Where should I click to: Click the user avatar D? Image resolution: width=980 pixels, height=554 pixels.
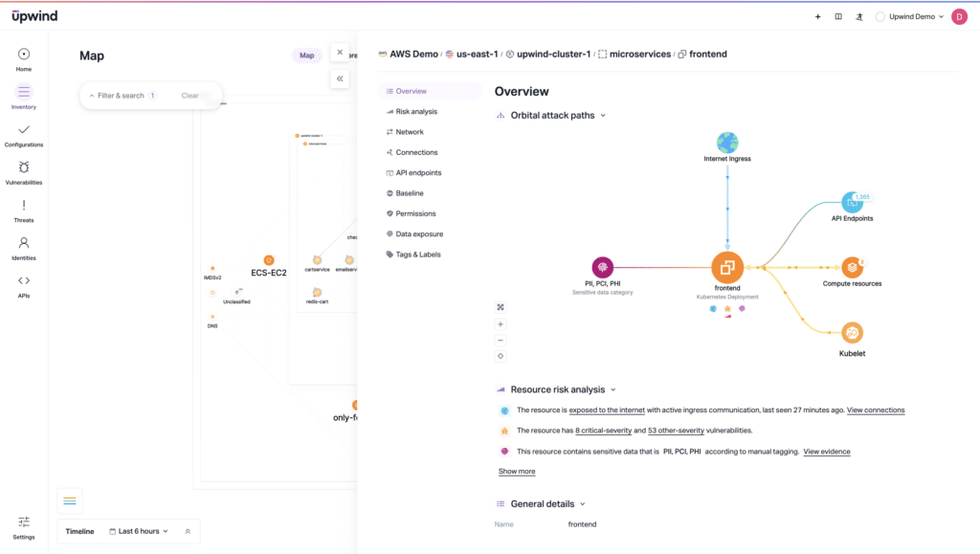(959, 17)
